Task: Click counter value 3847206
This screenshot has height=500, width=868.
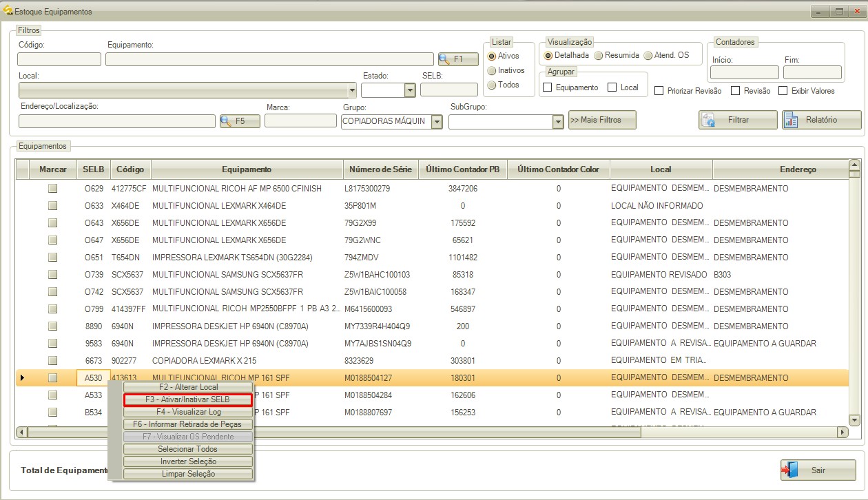Action: pyautogui.click(x=462, y=189)
